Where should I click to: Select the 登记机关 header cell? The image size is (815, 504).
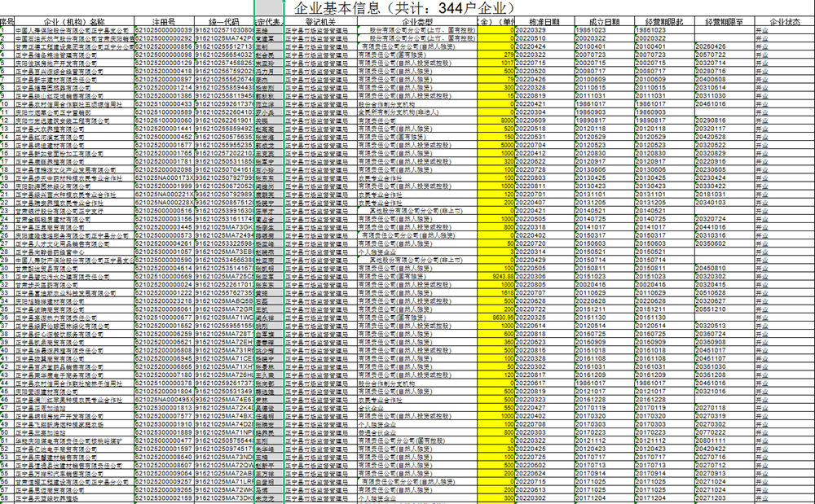point(319,20)
